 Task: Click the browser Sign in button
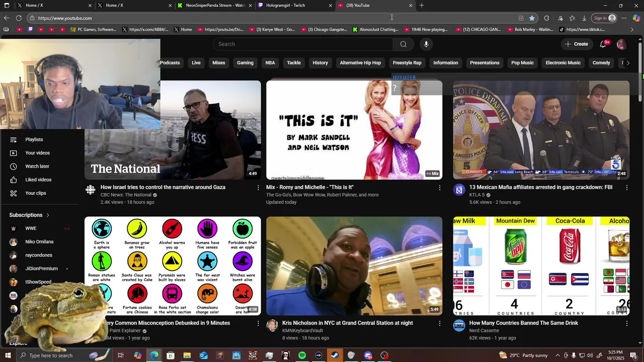(x=605, y=18)
